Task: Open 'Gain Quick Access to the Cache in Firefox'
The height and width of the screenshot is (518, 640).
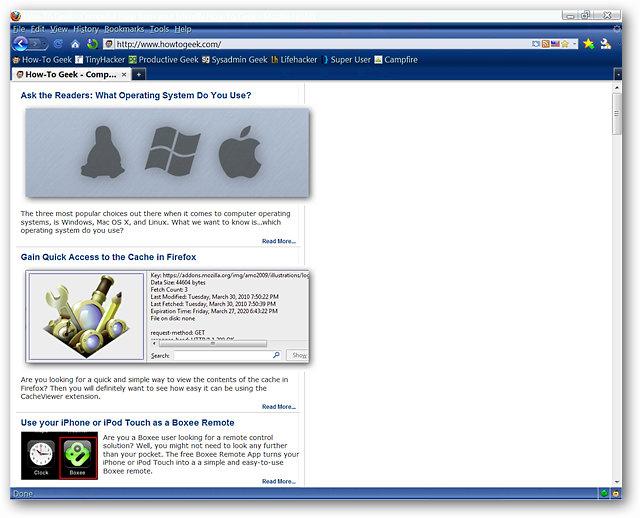Action: 108,257
